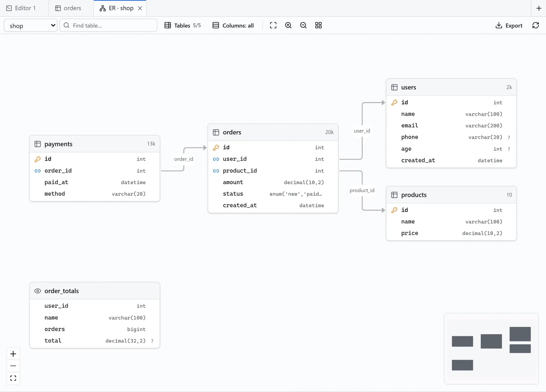Select the payments method column row

[x=95, y=194]
